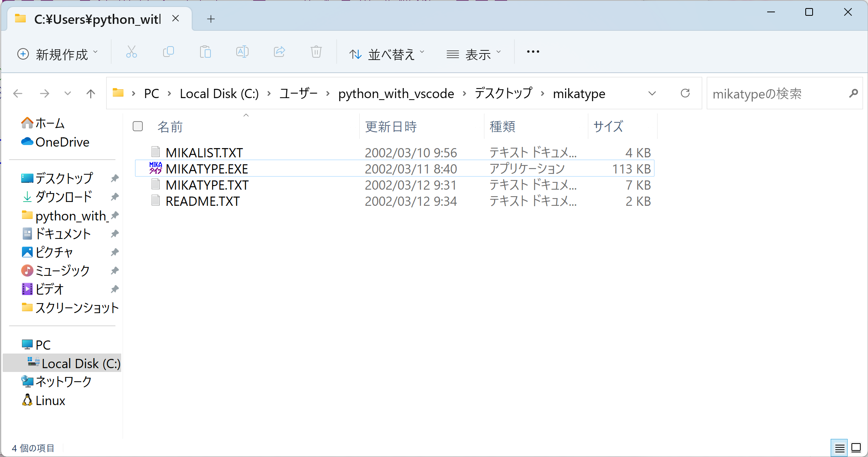This screenshot has height=457, width=868.
Task: Switch to large thumbnails view button
Action: coord(856,448)
